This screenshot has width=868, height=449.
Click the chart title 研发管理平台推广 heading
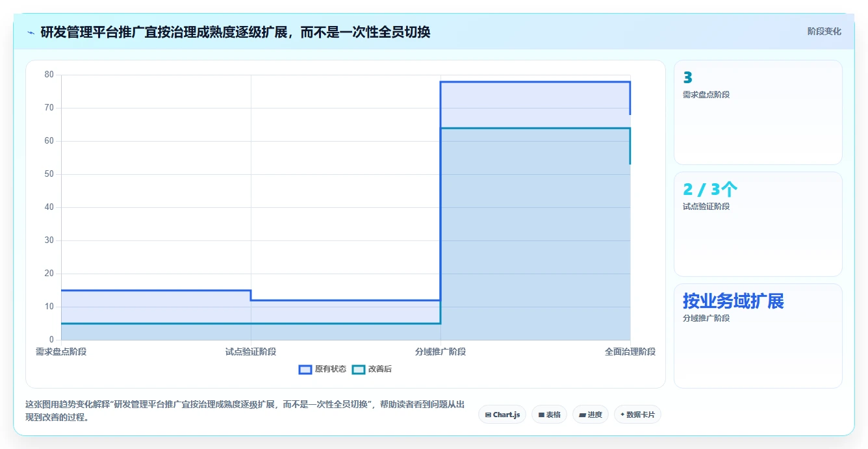coord(235,32)
